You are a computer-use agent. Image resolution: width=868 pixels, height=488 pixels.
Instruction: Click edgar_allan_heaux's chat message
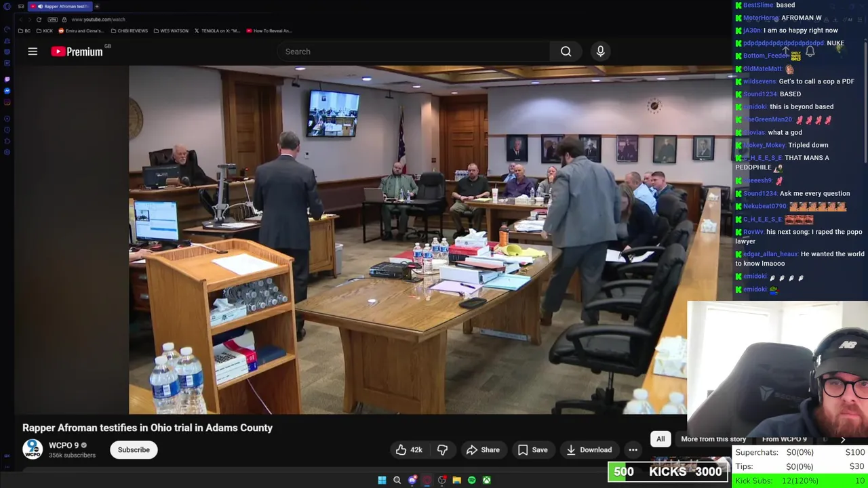point(800,259)
